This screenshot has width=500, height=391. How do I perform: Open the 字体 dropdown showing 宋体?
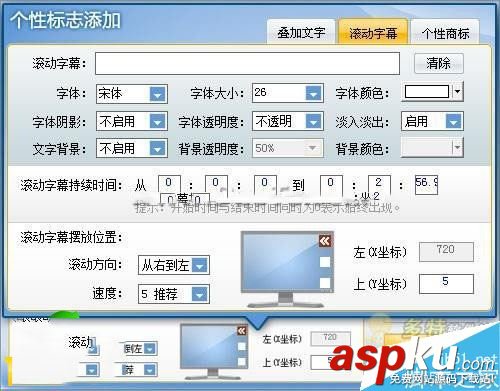pos(132,93)
